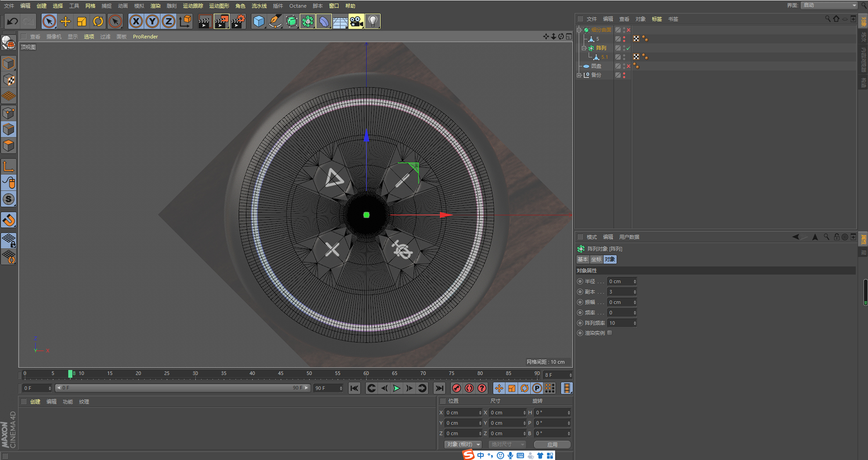Click the 副本 value stepper arrows
This screenshot has height=460, width=868.
[x=635, y=292]
